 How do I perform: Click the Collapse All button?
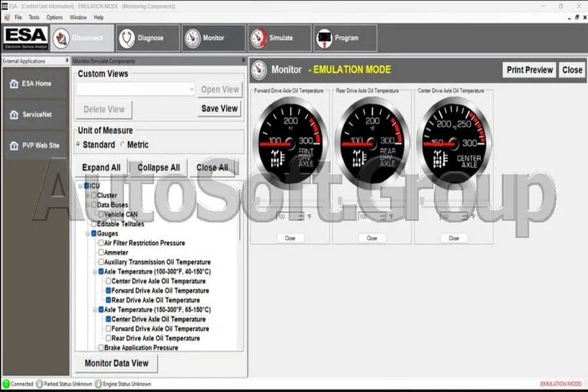(x=159, y=168)
